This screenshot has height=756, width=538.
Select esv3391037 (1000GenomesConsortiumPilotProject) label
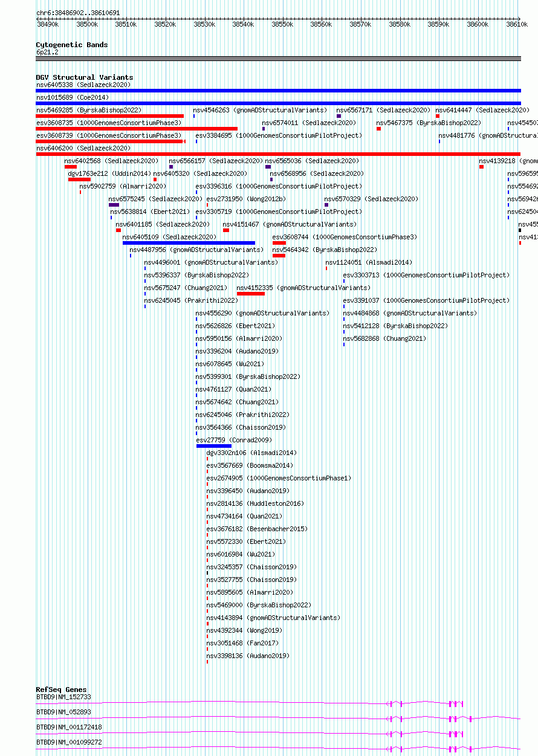(426, 301)
